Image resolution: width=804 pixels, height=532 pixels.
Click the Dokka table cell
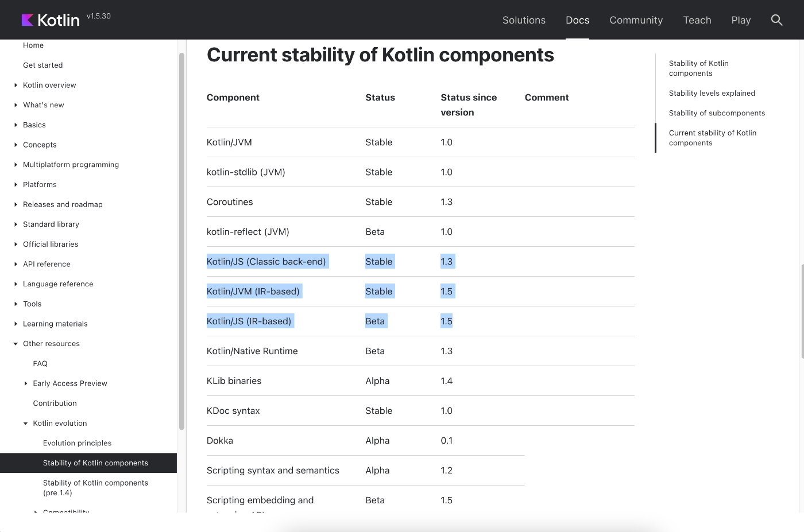click(220, 441)
